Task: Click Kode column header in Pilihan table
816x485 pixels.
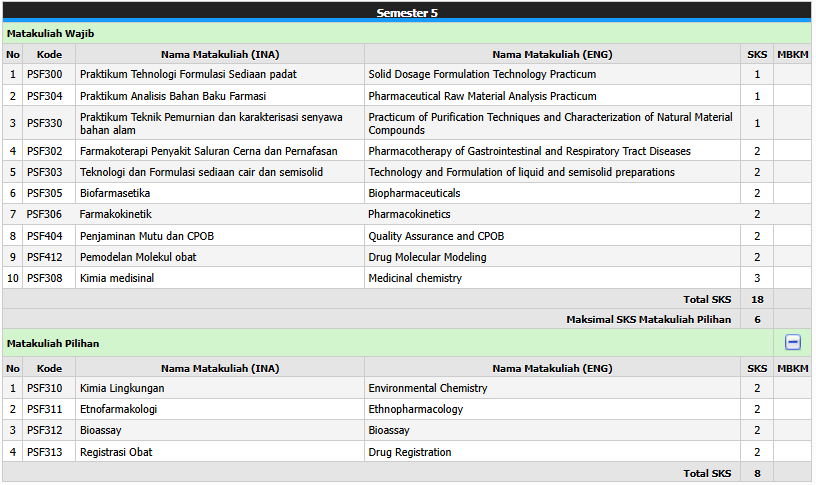Action: pos(49,368)
